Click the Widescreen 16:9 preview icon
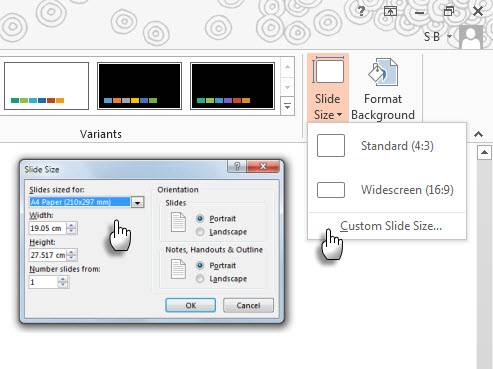The height and width of the screenshot is (369, 493). click(331, 190)
